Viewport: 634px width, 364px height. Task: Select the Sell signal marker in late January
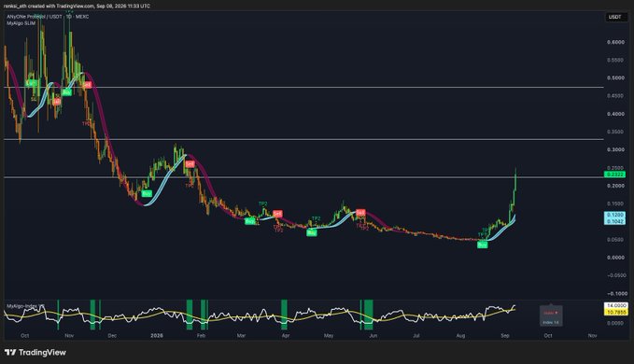coord(190,164)
